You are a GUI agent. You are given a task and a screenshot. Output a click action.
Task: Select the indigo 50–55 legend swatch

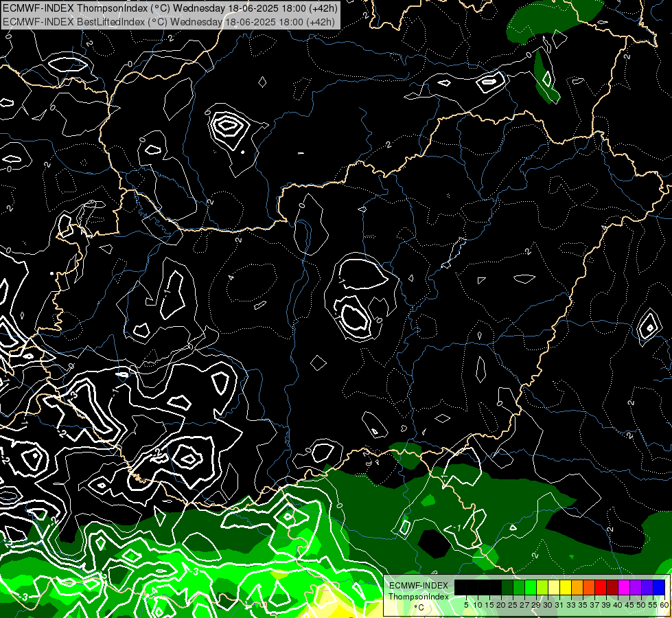[647, 587]
